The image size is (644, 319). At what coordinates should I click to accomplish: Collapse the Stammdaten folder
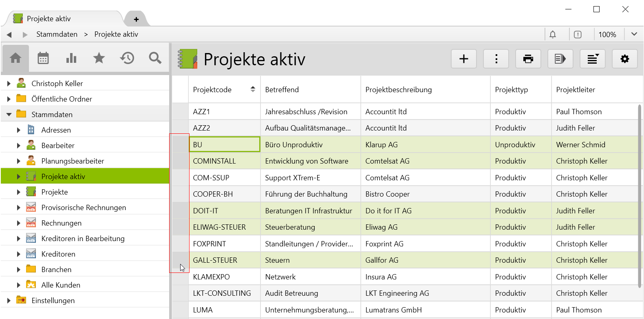(x=9, y=115)
